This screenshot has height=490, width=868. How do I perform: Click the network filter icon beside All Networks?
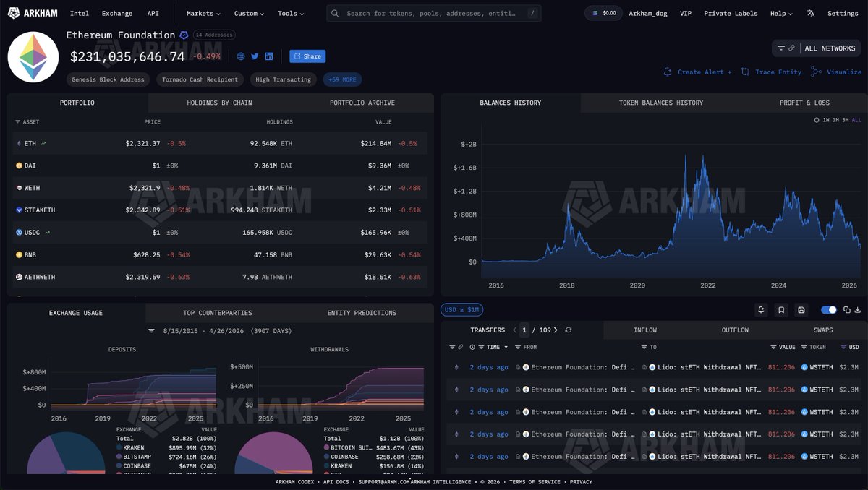(780, 48)
